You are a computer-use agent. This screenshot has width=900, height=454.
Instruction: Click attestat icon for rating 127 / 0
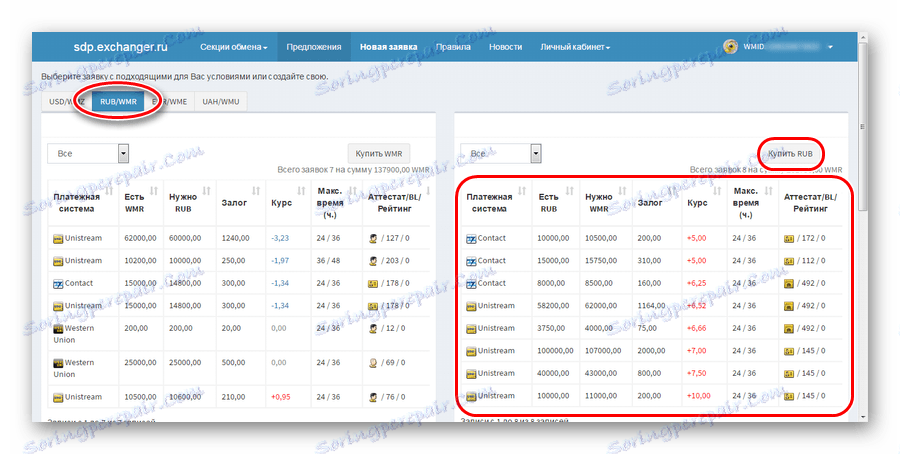(373, 238)
